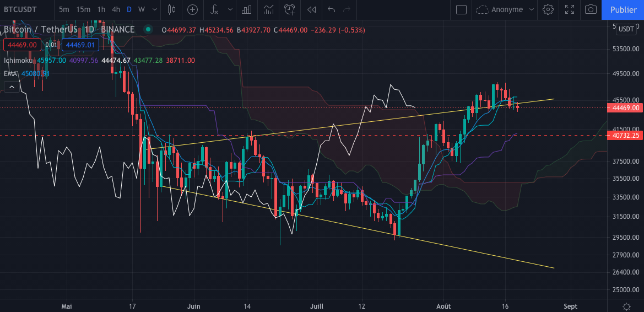The image size is (644, 312).
Task: Click the Compare or add symbol plus icon
Action: pos(192,9)
